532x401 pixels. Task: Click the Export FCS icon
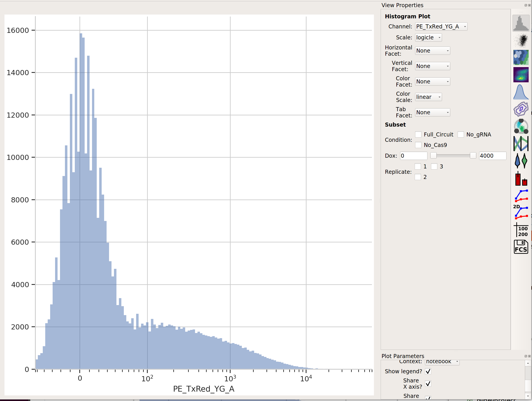click(521, 247)
